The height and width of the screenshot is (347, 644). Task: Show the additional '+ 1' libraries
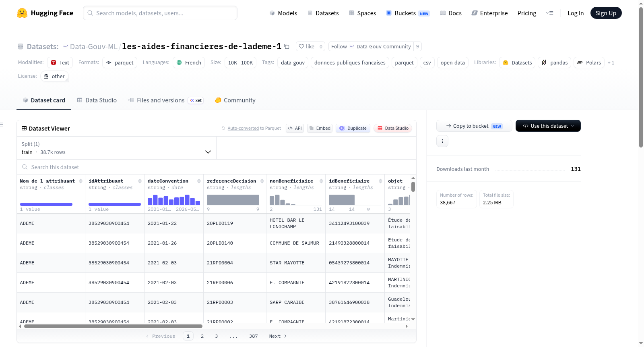611,62
